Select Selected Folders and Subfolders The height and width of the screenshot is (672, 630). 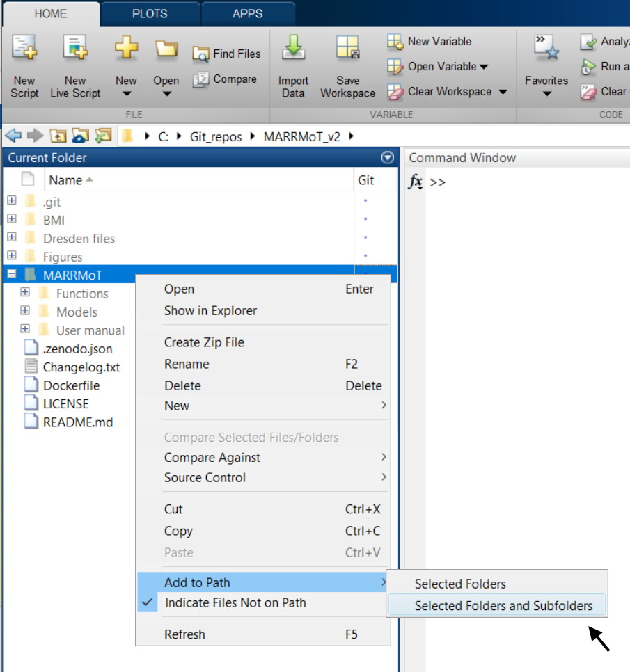497,605
